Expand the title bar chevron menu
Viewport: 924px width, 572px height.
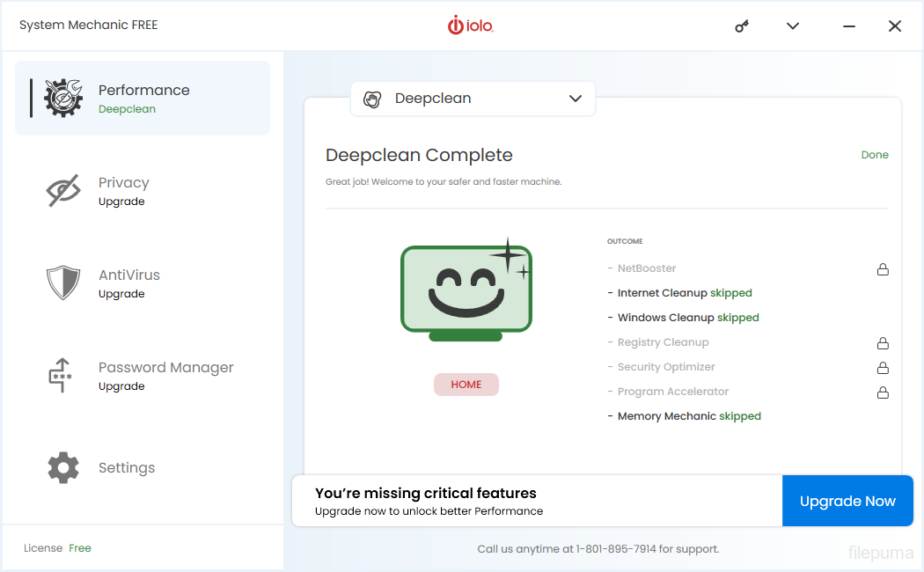(793, 26)
